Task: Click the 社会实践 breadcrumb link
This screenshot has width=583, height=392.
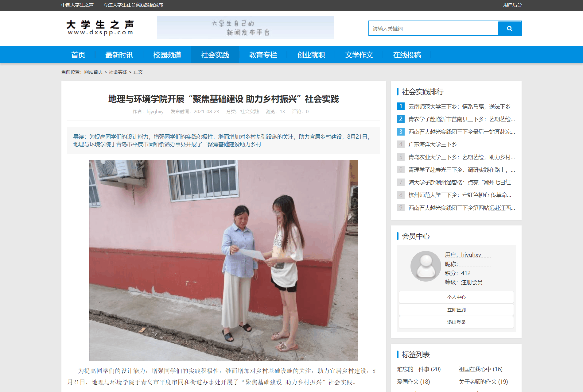Action: point(118,72)
